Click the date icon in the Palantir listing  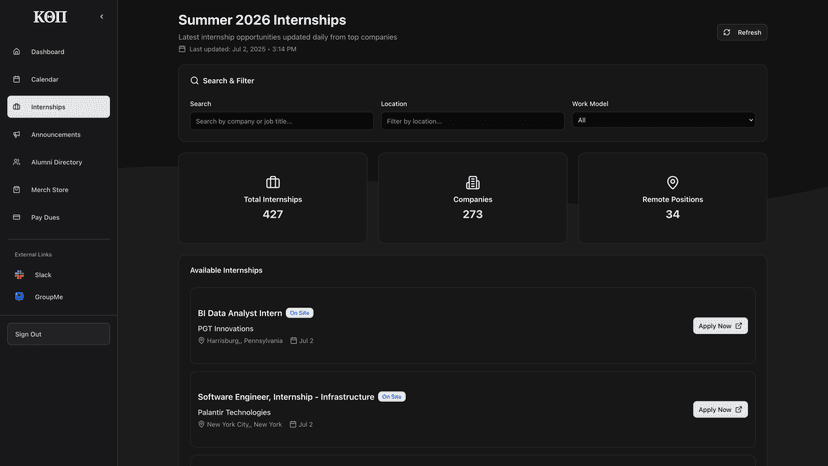[293, 424]
